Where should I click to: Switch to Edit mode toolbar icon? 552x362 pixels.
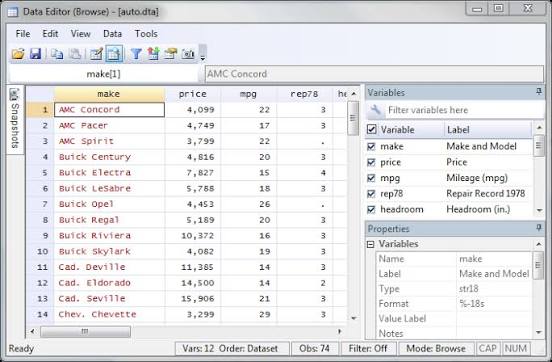pyautogui.click(x=96, y=54)
